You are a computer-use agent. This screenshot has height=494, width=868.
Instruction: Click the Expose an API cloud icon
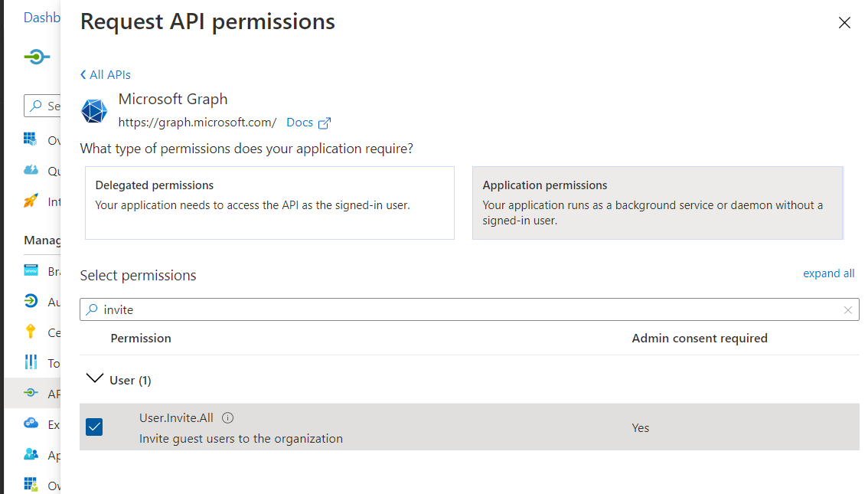[31, 424]
